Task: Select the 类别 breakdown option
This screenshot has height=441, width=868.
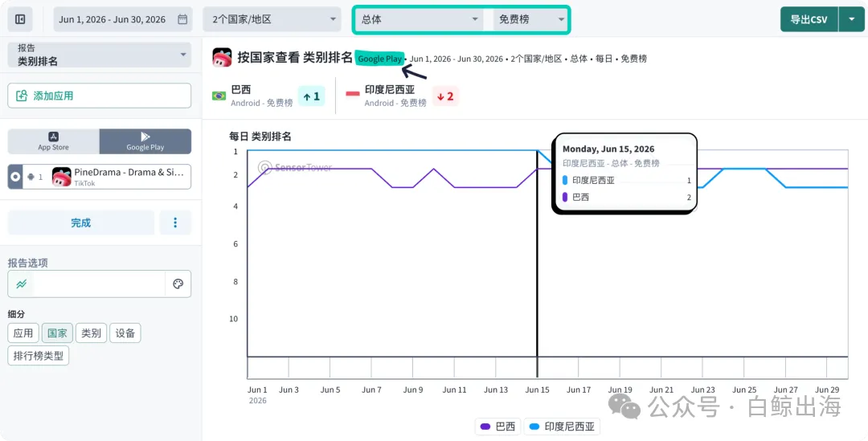Action: click(x=91, y=333)
